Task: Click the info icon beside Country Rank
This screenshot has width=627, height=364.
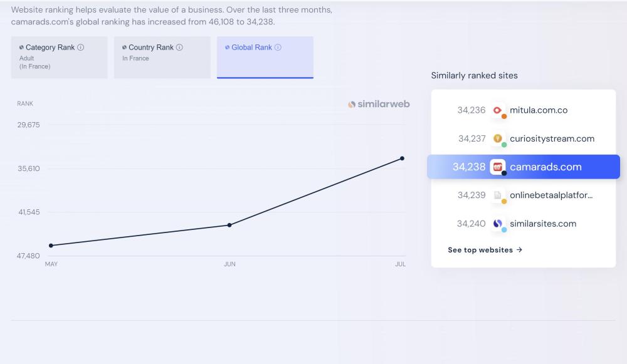Action: coord(180,48)
